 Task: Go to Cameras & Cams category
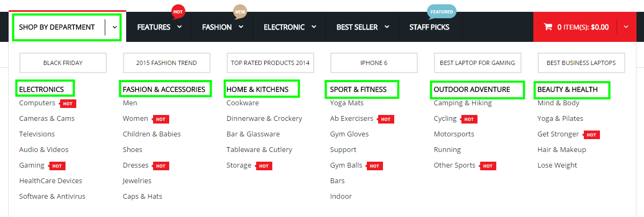click(47, 118)
